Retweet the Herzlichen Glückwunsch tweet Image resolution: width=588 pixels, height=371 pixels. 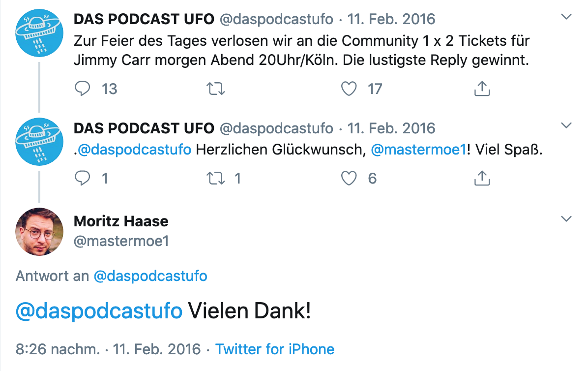pos(216,178)
